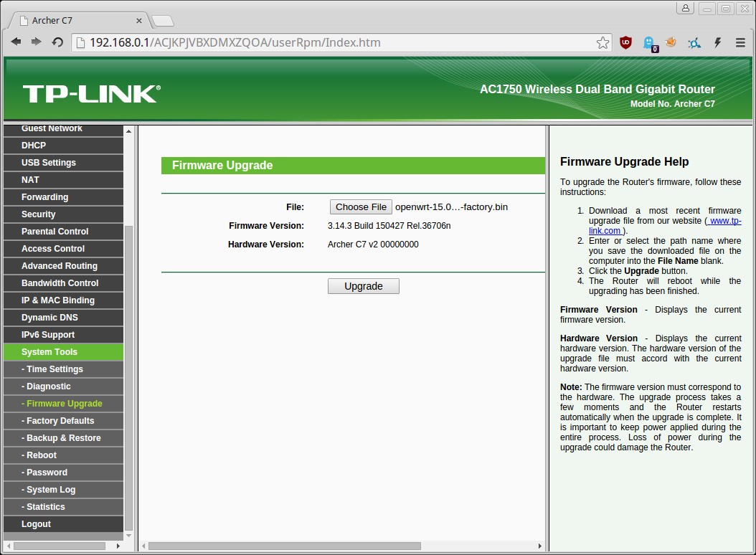Open IP & MAC Binding menu

coord(64,300)
